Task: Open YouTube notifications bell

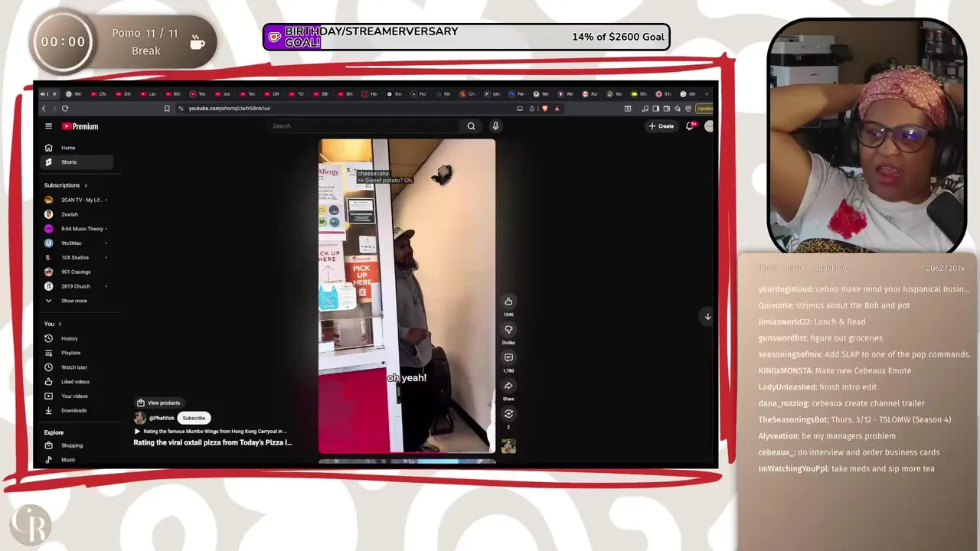Action: [690, 126]
